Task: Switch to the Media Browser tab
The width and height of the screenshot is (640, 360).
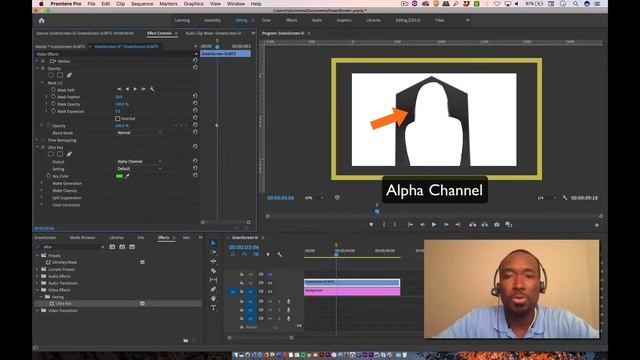Action: coord(82,238)
